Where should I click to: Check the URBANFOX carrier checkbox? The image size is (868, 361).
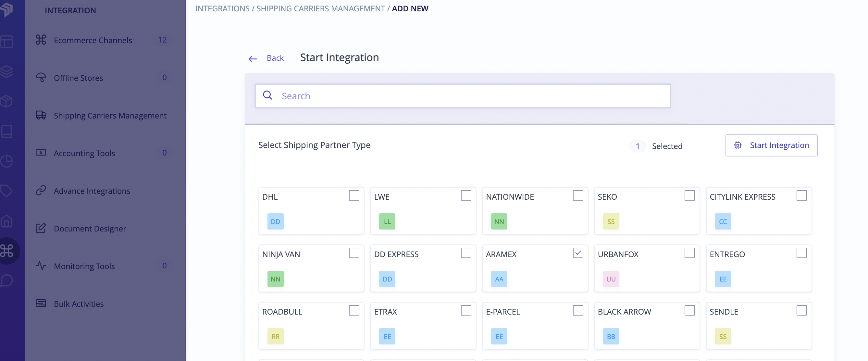[x=689, y=253]
